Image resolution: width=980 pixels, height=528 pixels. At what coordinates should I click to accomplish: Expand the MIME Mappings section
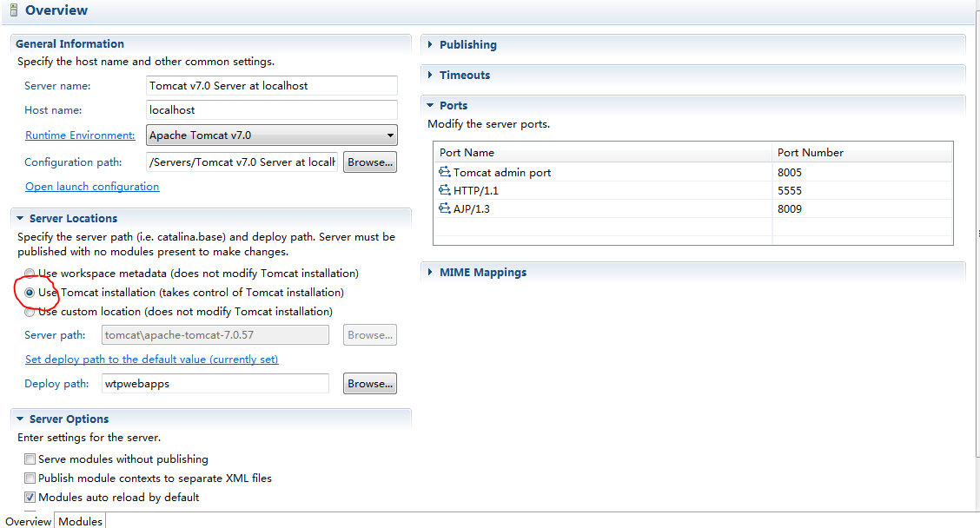click(x=430, y=272)
